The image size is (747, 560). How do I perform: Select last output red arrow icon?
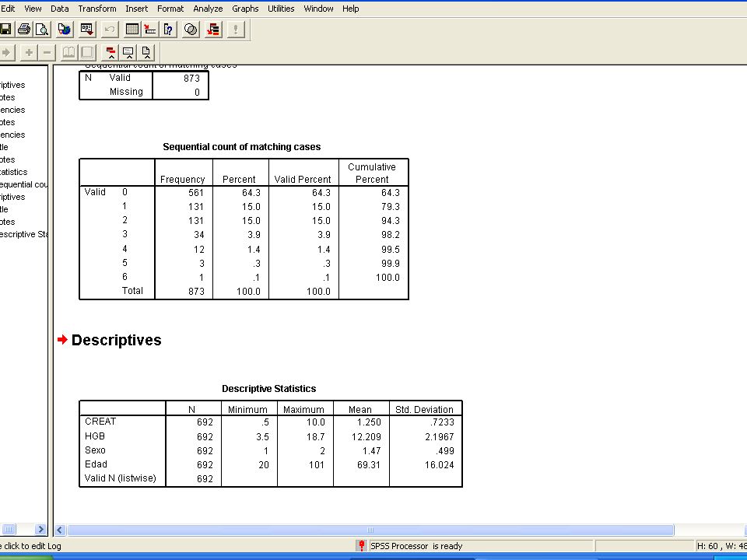click(x=213, y=30)
